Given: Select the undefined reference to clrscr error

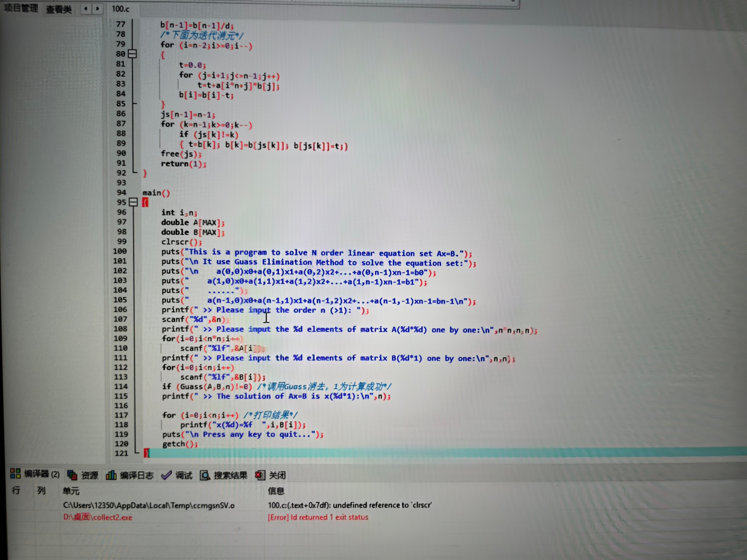Looking at the screenshot, I should 349,505.
